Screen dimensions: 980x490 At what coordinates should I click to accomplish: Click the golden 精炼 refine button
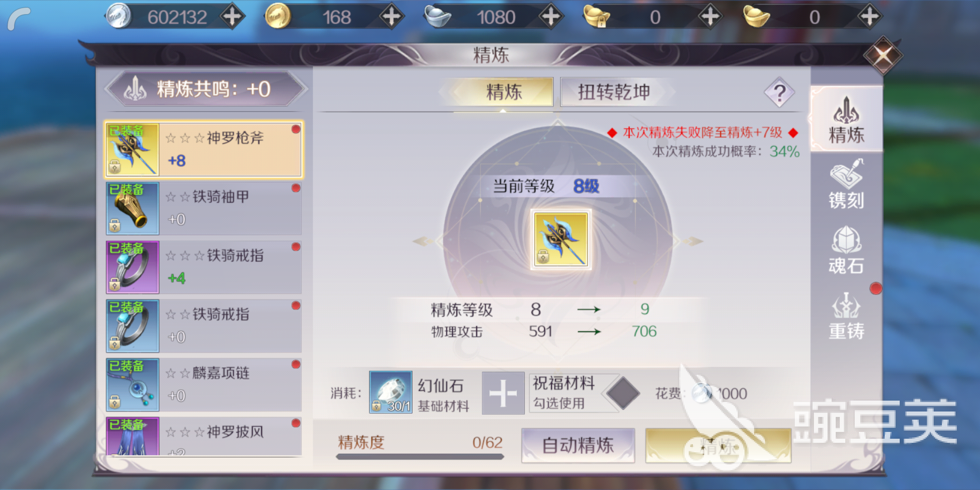click(718, 445)
